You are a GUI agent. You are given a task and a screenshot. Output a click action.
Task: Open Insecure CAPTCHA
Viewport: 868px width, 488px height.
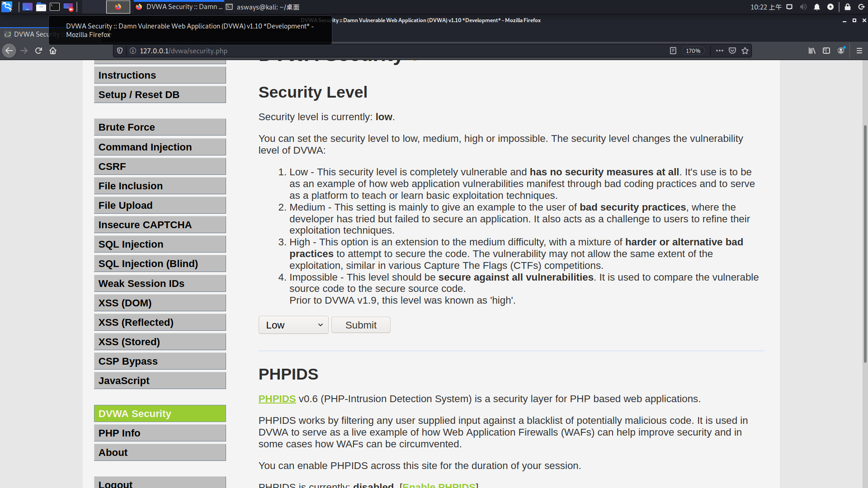pyautogui.click(x=160, y=225)
